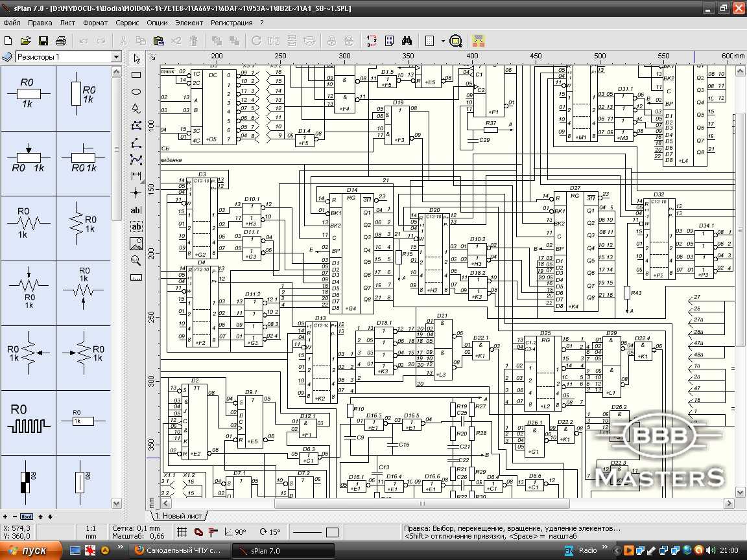This screenshot has height=560, width=747.
Task: Click the colorful component-library icon in toolbar
Action: click(x=479, y=41)
